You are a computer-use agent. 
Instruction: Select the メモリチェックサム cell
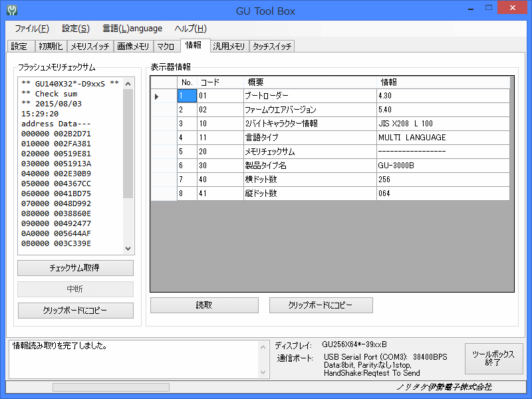pyautogui.click(x=310, y=152)
